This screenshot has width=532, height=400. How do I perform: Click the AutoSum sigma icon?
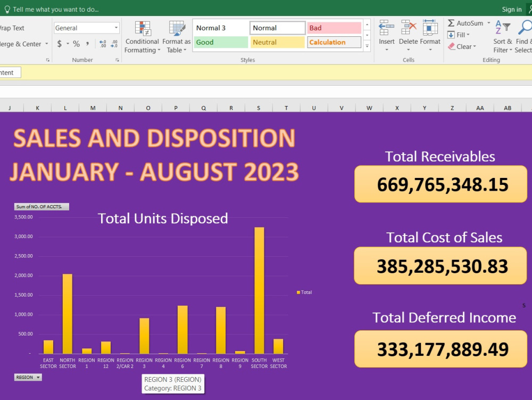451,23
